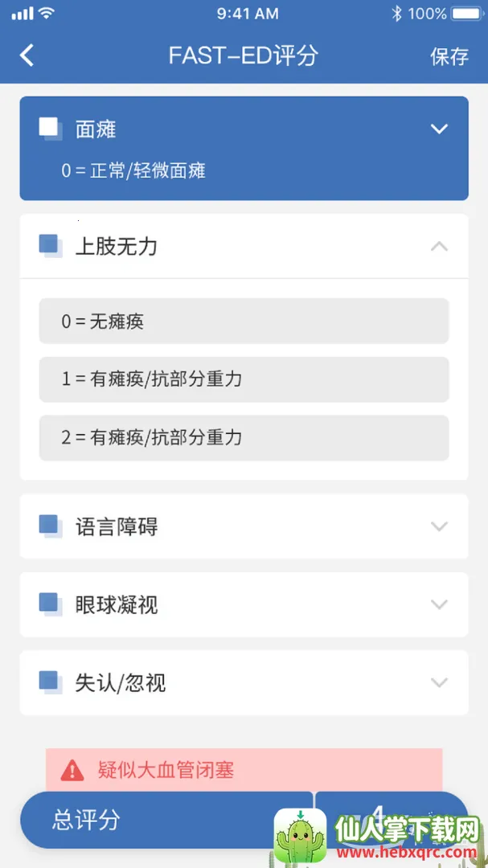
Task: Tap the 眼球凝视 section square icon
Action: pyautogui.click(x=50, y=604)
